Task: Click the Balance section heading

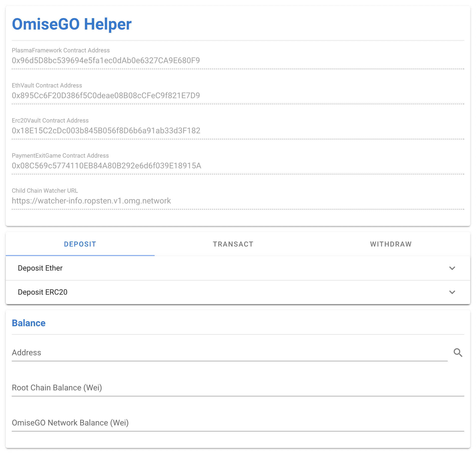Action: tap(29, 323)
